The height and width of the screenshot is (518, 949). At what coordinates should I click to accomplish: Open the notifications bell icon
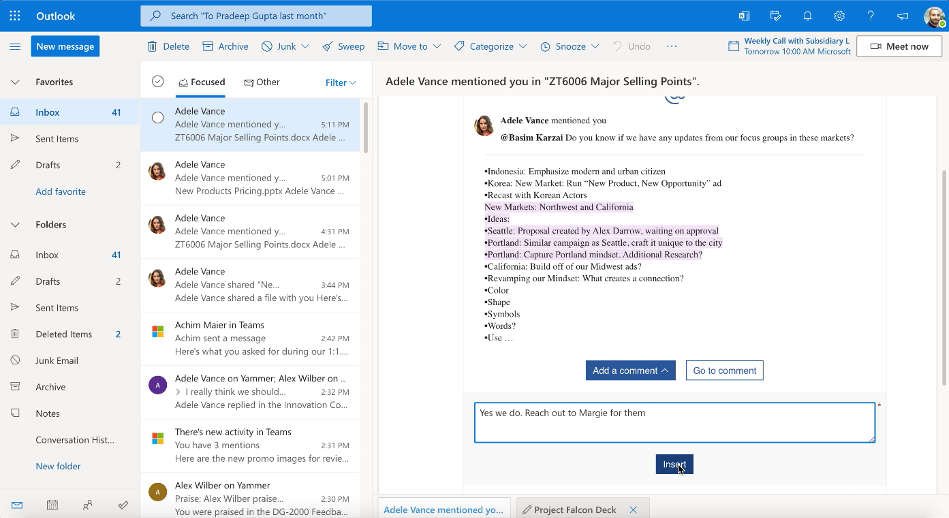coord(807,16)
